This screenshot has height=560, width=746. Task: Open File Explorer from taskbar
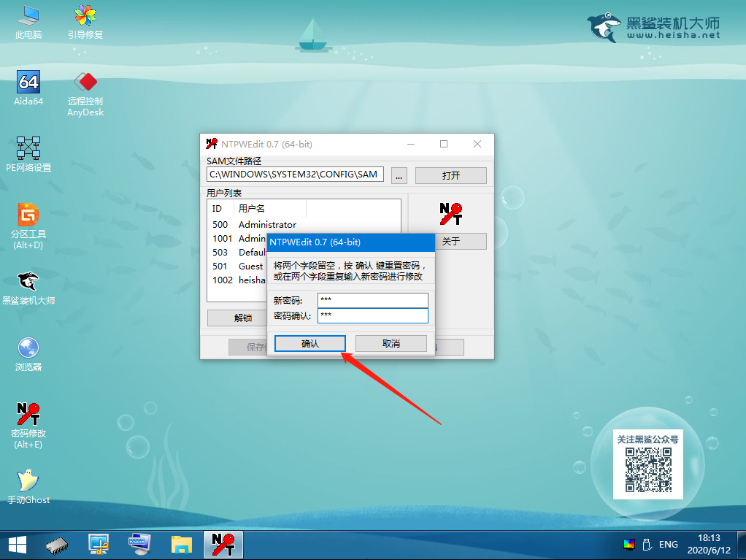[x=181, y=545]
